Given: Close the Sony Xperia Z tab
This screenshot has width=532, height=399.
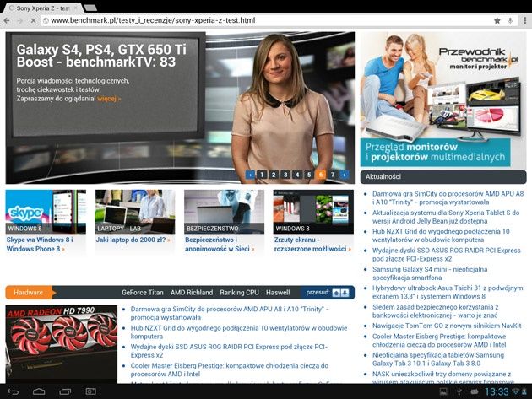Looking at the screenshot, I should (x=75, y=8).
